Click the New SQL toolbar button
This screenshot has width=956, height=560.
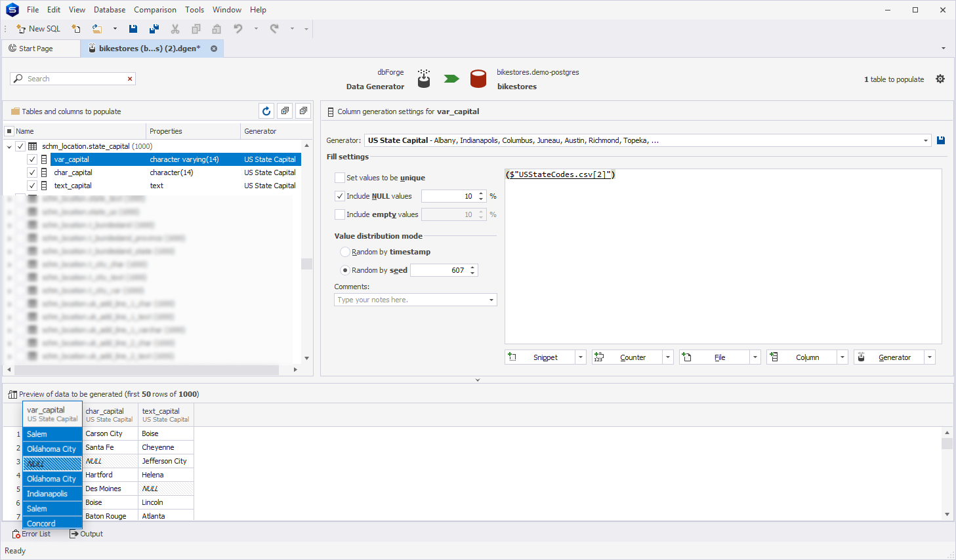(x=38, y=29)
